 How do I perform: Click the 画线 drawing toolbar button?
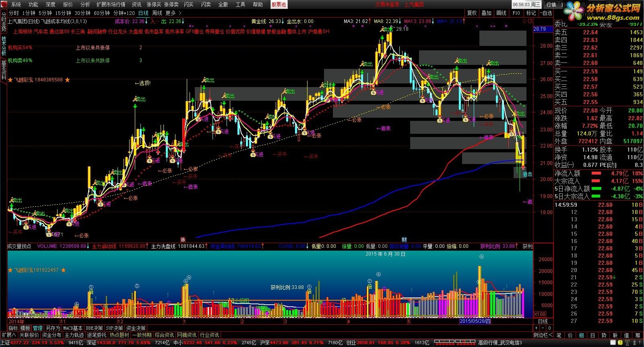coord(502,13)
